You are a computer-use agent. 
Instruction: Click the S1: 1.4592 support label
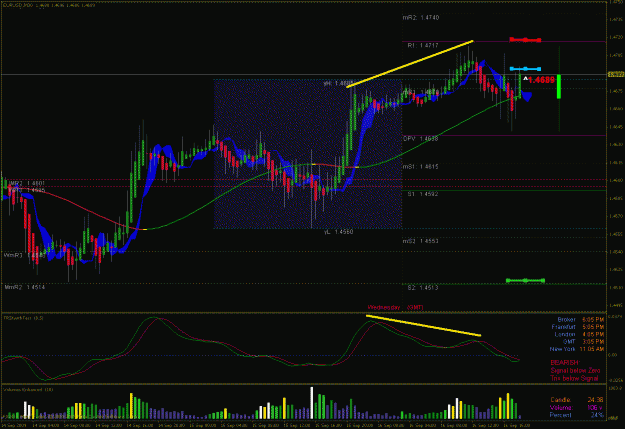tap(423, 194)
